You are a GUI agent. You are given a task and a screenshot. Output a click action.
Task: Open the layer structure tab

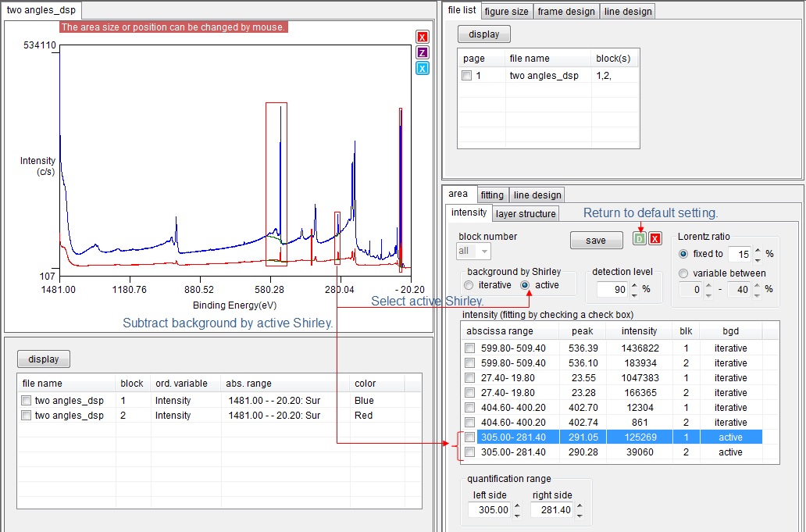click(x=526, y=214)
